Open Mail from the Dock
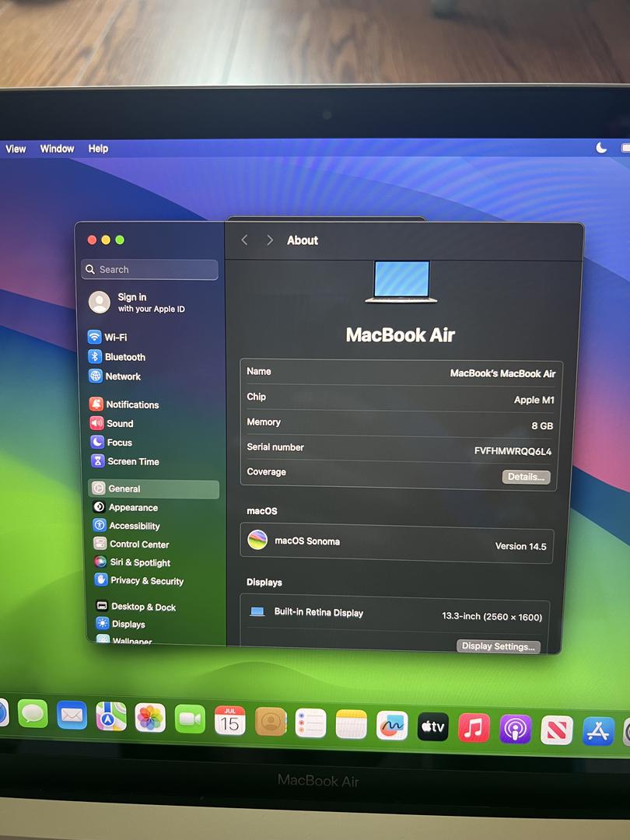630x840 pixels. click(72, 716)
